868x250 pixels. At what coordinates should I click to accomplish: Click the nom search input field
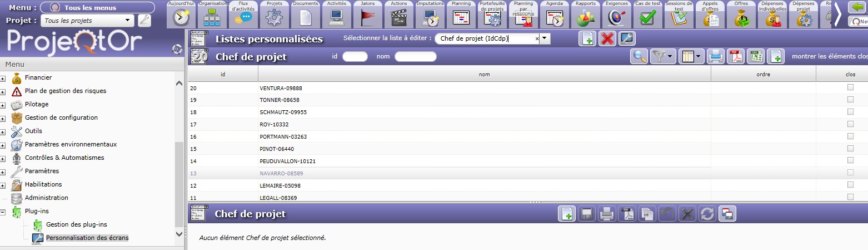click(415, 56)
